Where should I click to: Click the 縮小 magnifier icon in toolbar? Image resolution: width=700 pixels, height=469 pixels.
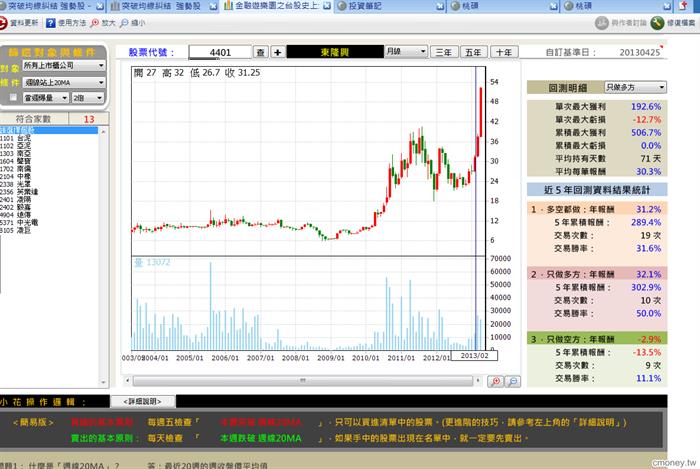tap(124, 23)
